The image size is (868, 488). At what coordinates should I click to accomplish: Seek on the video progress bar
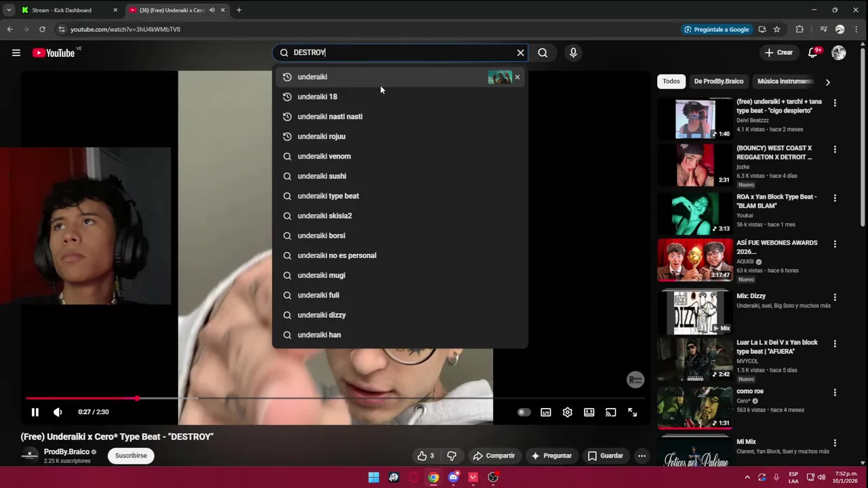[335, 399]
